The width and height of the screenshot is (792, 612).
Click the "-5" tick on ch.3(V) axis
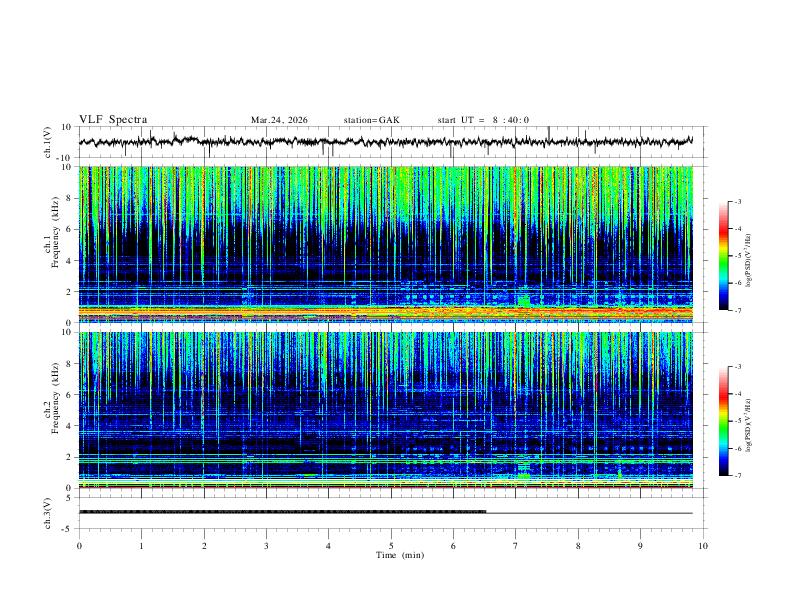[68, 529]
